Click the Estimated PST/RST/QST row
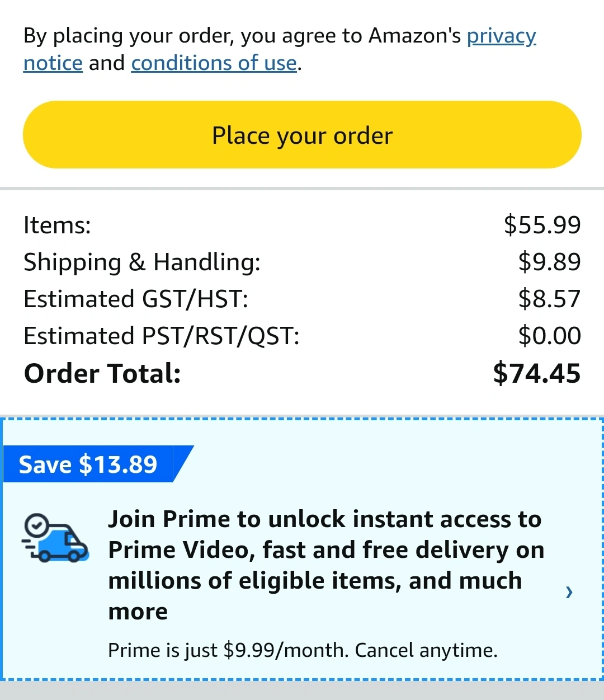The width and height of the screenshot is (604, 700). (302, 336)
